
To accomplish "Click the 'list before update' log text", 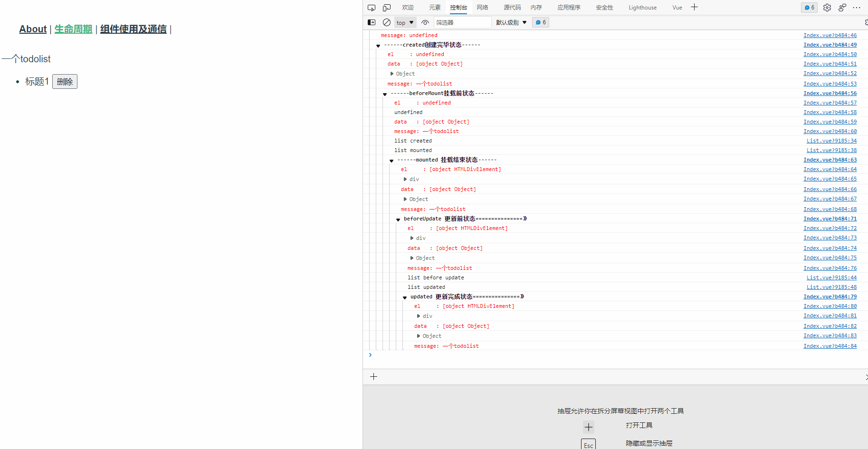I will (436, 277).
